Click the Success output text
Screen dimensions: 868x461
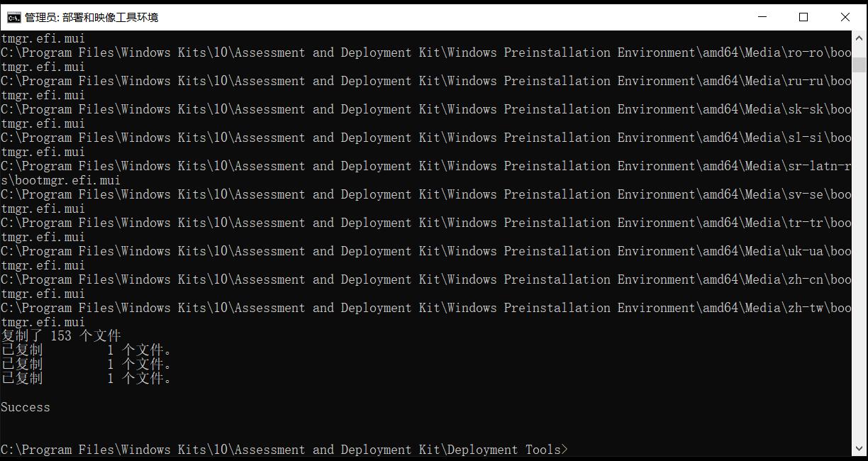26,407
